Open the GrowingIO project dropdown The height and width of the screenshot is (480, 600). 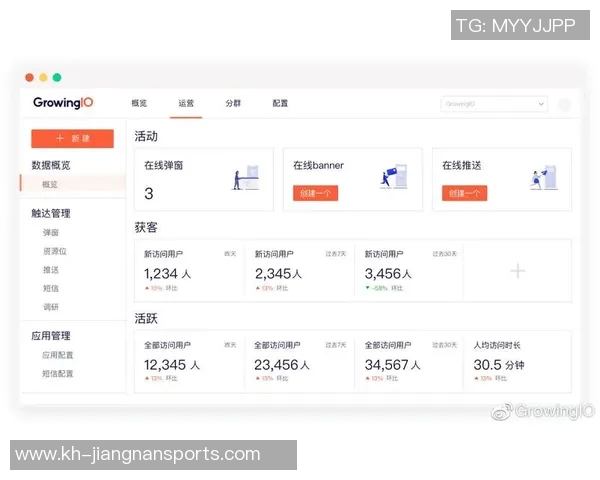click(494, 104)
